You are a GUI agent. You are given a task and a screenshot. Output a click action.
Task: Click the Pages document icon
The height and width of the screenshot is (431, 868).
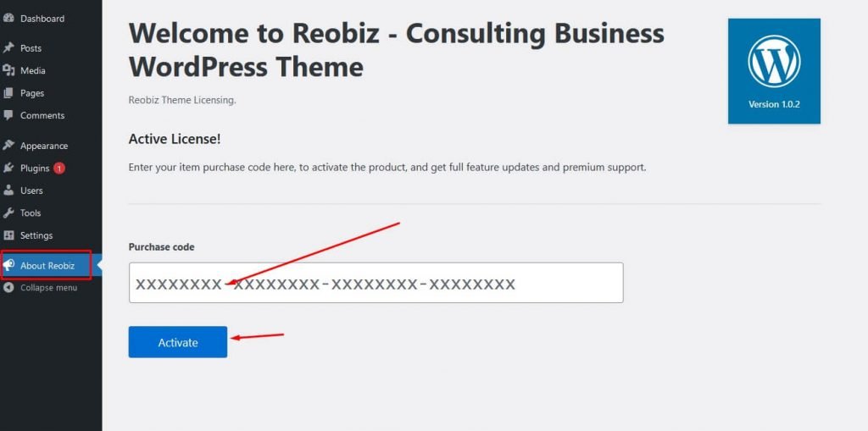coord(8,93)
